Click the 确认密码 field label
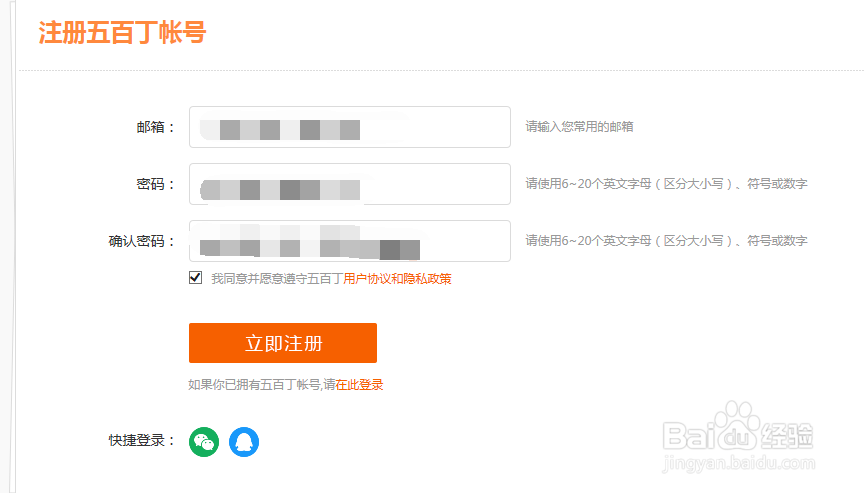This screenshot has width=864, height=493. point(142,241)
